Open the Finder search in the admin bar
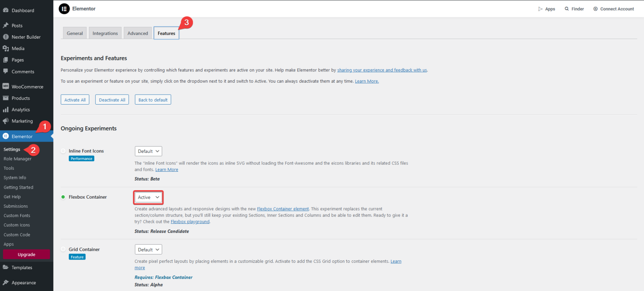Image resolution: width=644 pixels, height=291 pixels. point(574,8)
